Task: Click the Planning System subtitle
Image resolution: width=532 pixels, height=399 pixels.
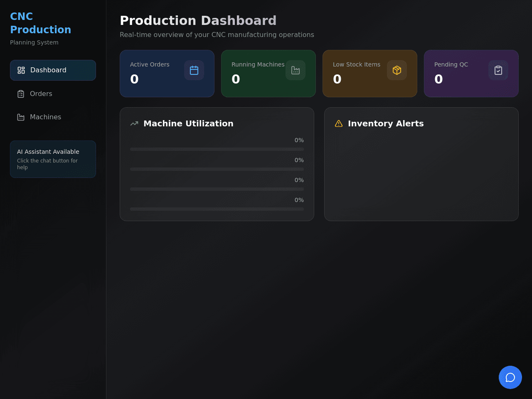Action: point(34,42)
